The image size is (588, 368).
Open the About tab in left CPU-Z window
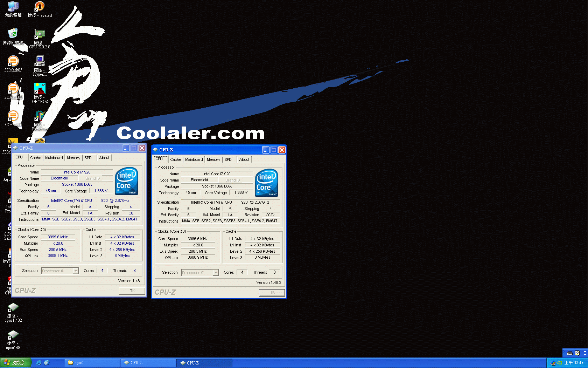pyautogui.click(x=104, y=158)
